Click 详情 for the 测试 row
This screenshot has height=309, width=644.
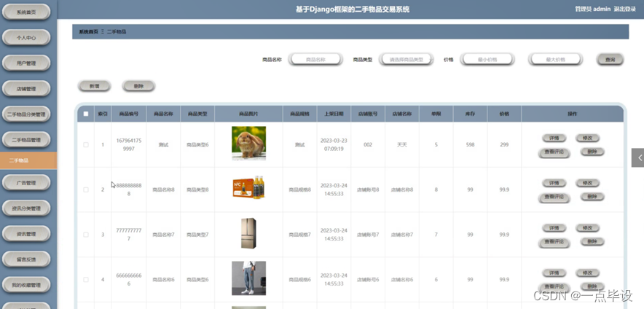coord(554,138)
